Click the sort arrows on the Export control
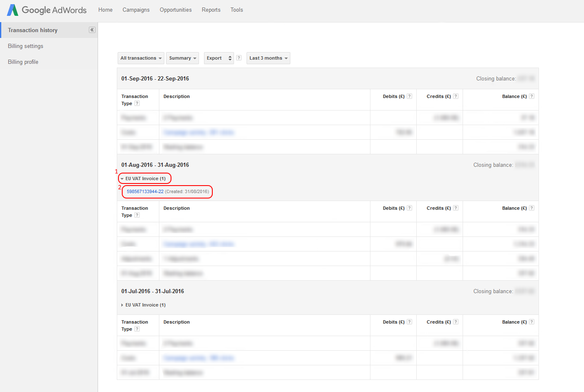The image size is (584, 392). point(229,58)
